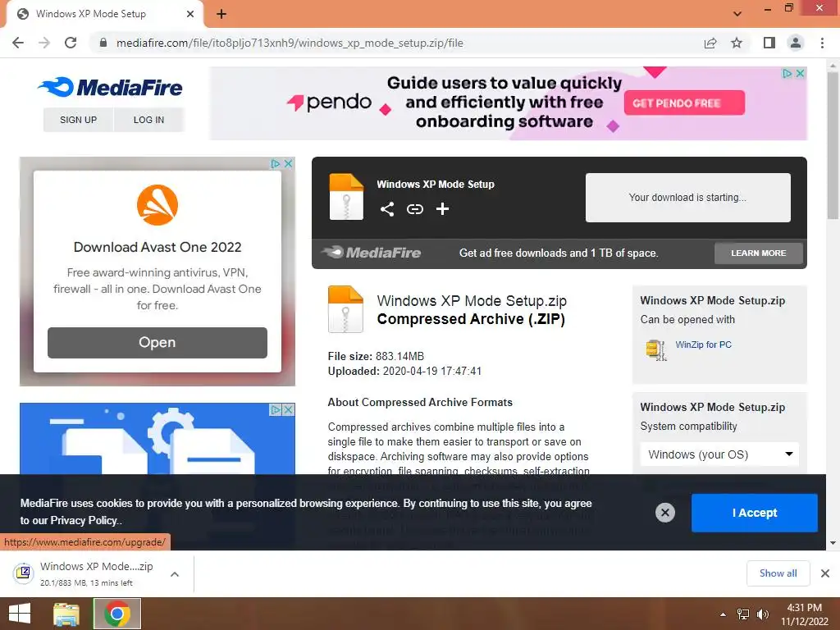Share this page using the share icon
Screen dimensions: 840x630
710,43
